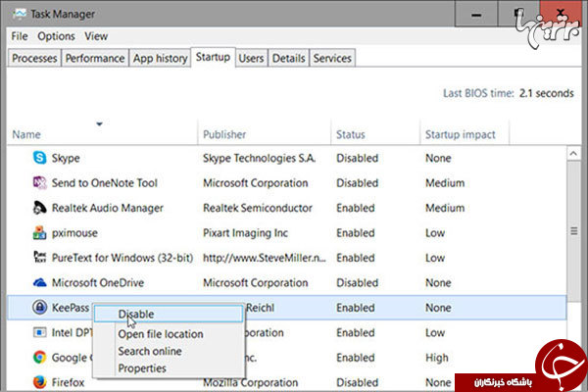Open the Options menu

tap(56, 36)
